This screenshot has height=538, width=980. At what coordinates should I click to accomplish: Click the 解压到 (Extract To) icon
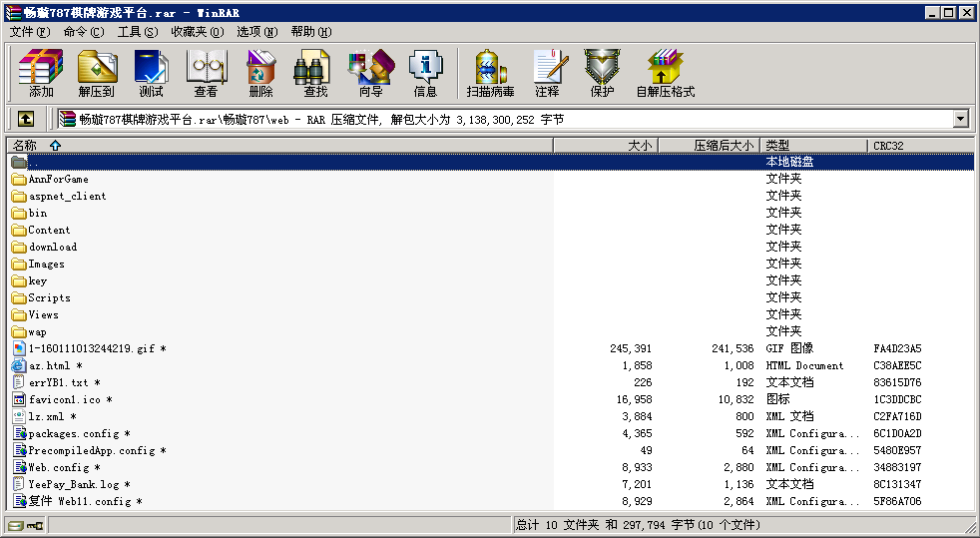[97, 73]
